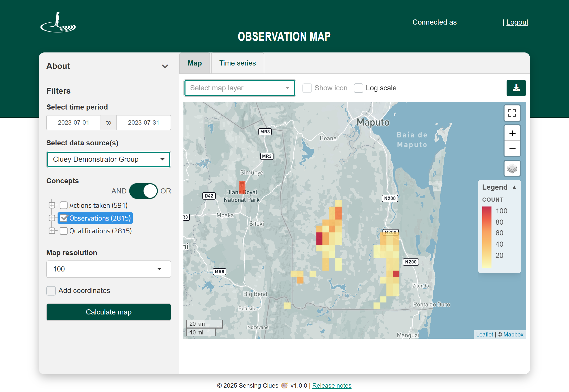Click the Big Bend map label
The width and height of the screenshot is (569, 392).
pyautogui.click(x=255, y=294)
